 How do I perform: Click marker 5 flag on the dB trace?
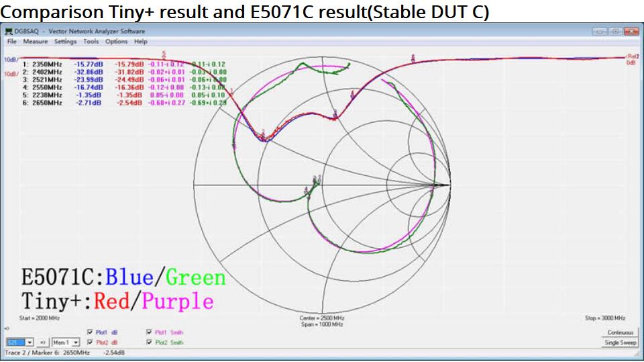coord(164,54)
